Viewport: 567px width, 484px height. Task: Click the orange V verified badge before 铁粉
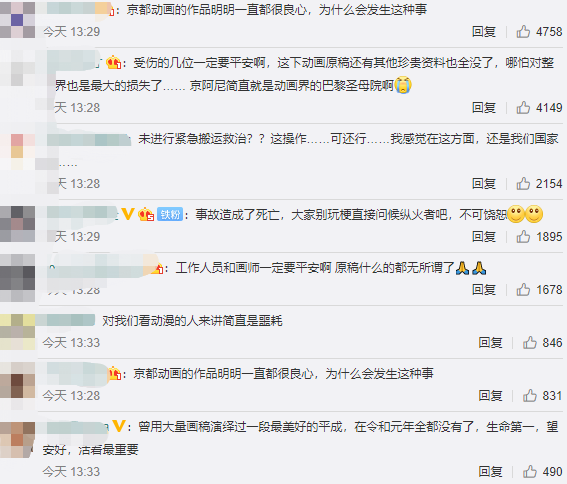[x=128, y=214]
